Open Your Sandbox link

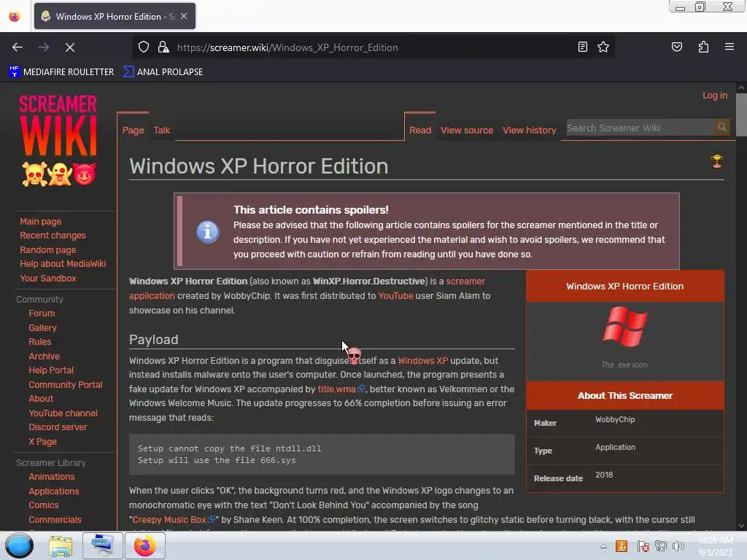click(x=47, y=278)
